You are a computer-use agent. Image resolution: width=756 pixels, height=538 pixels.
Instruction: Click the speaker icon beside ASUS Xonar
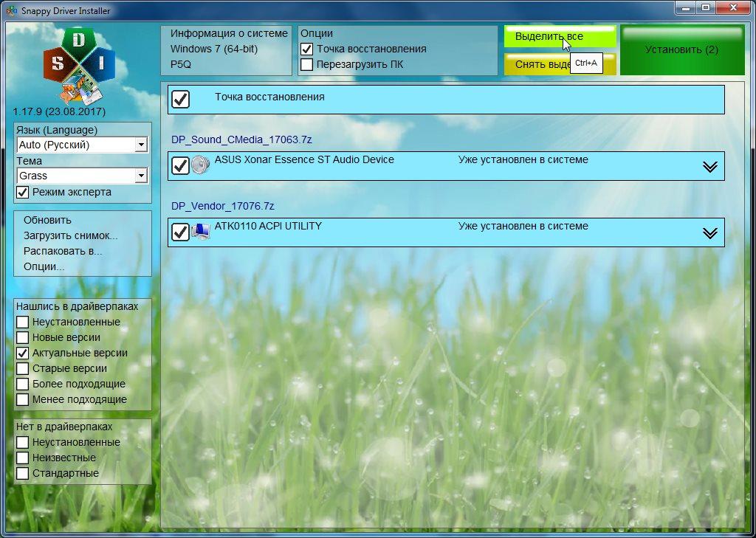click(x=200, y=165)
